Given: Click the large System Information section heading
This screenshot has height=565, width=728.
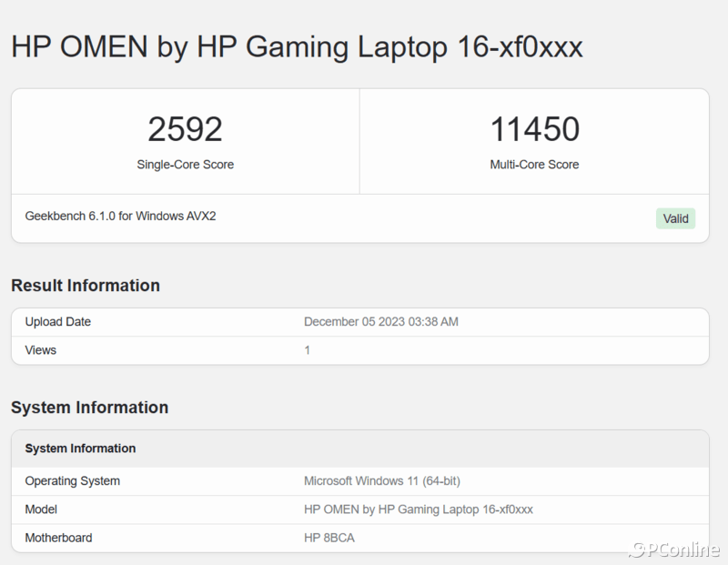Looking at the screenshot, I should pyautogui.click(x=89, y=408).
